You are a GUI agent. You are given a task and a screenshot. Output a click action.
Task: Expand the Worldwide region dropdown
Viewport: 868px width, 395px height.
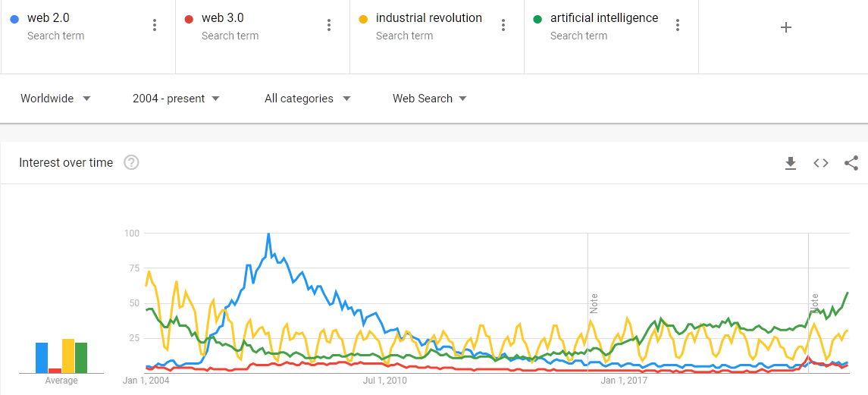(x=55, y=99)
